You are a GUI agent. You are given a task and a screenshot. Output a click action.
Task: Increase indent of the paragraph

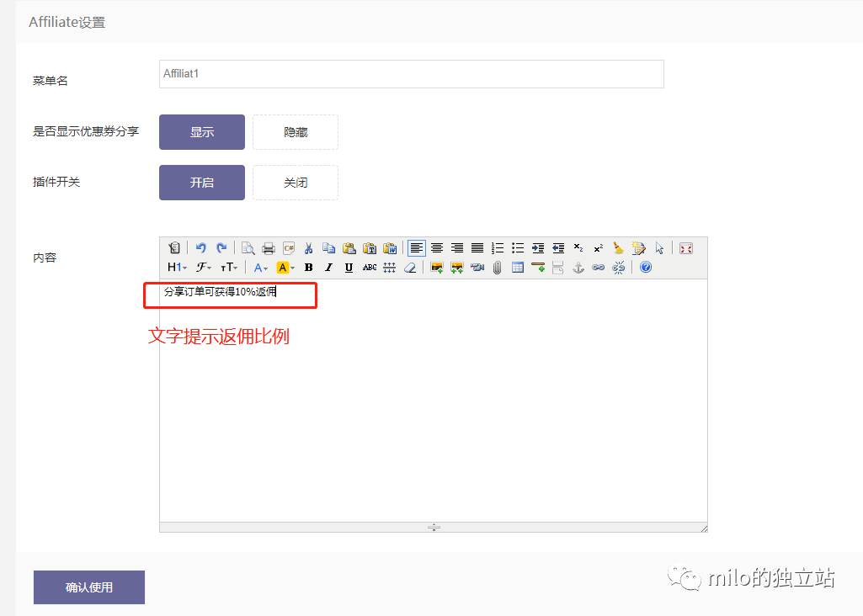click(538, 248)
